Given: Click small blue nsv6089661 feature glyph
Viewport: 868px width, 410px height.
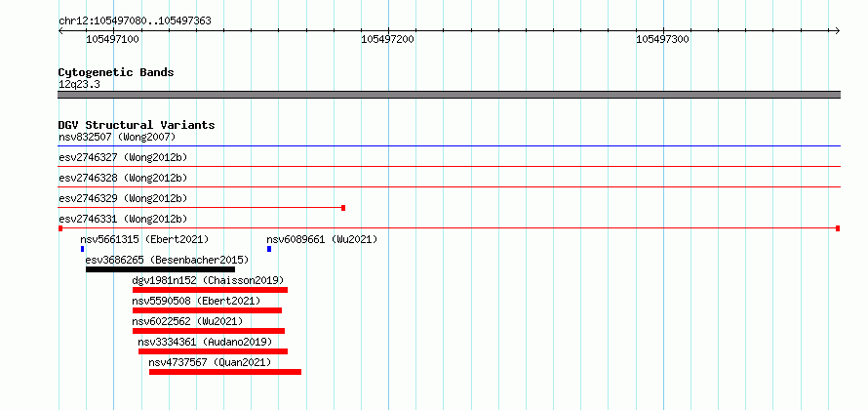Looking at the screenshot, I should click(269, 249).
